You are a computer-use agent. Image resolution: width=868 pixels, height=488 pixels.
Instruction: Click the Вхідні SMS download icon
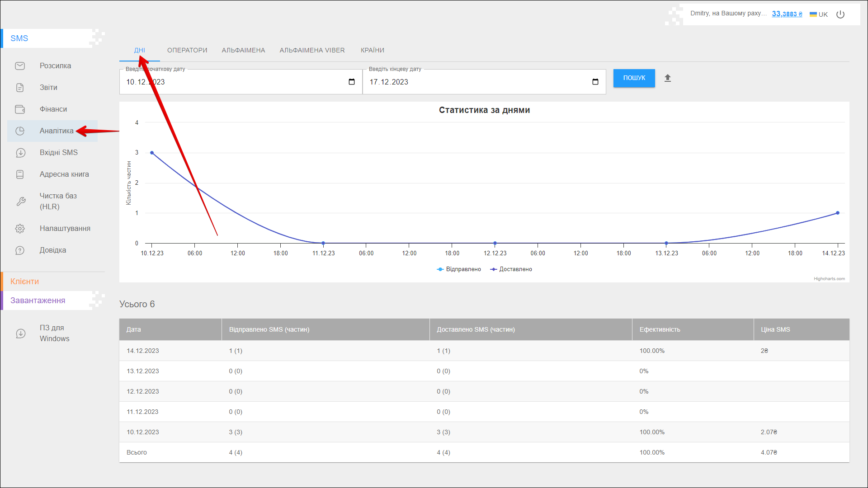pos(20,153)
